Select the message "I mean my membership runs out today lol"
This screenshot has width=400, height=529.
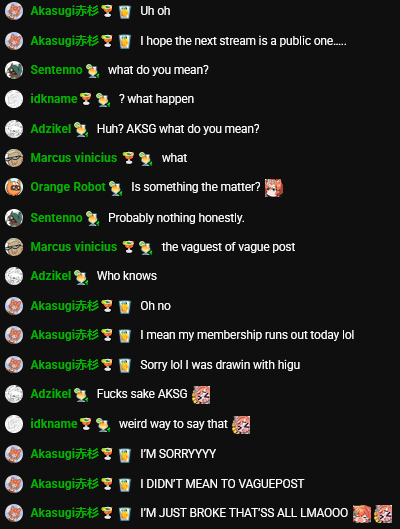tap(247, 335)
